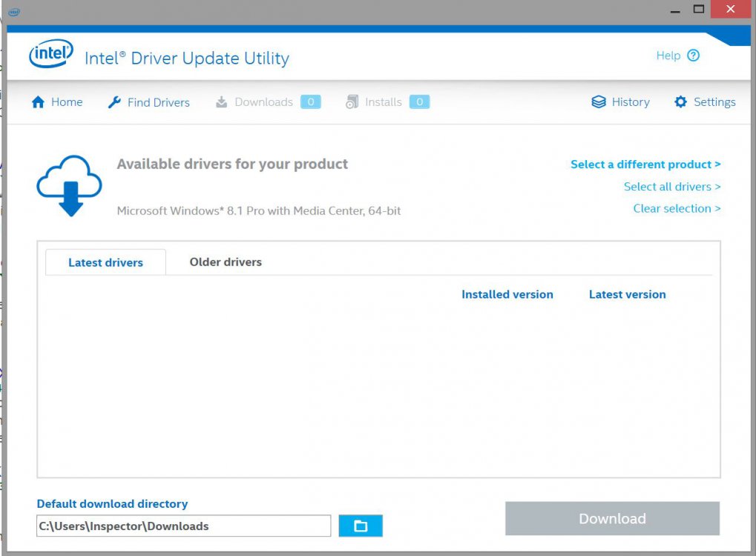Click the browse folder icon button
The image size is (756, 556).
point(361,526)
